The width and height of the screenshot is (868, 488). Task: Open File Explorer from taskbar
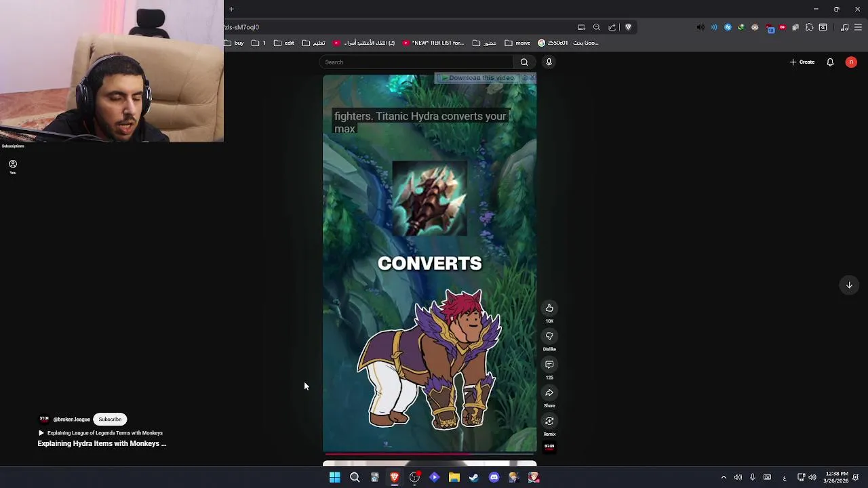tap(454, 477)
